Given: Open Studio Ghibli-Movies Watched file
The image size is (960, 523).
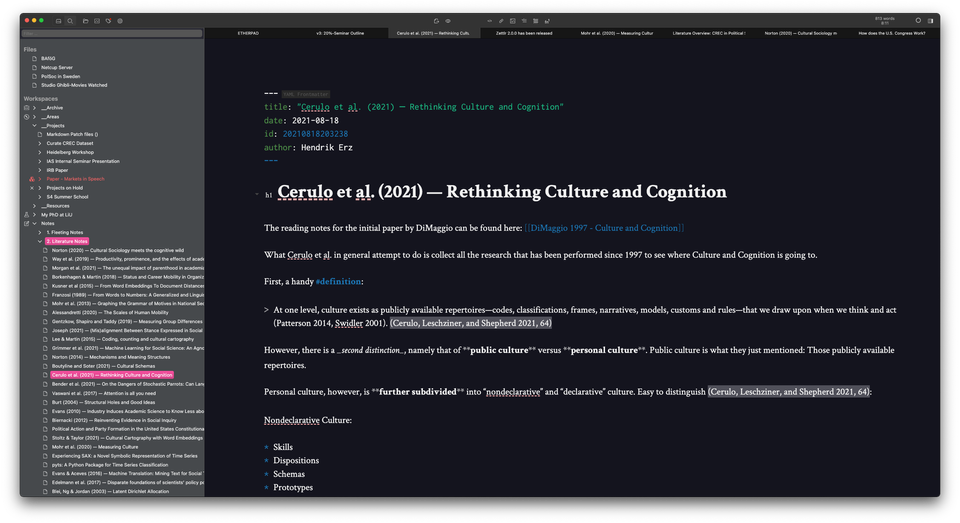Looking at the screenshot, I should 74,85.
